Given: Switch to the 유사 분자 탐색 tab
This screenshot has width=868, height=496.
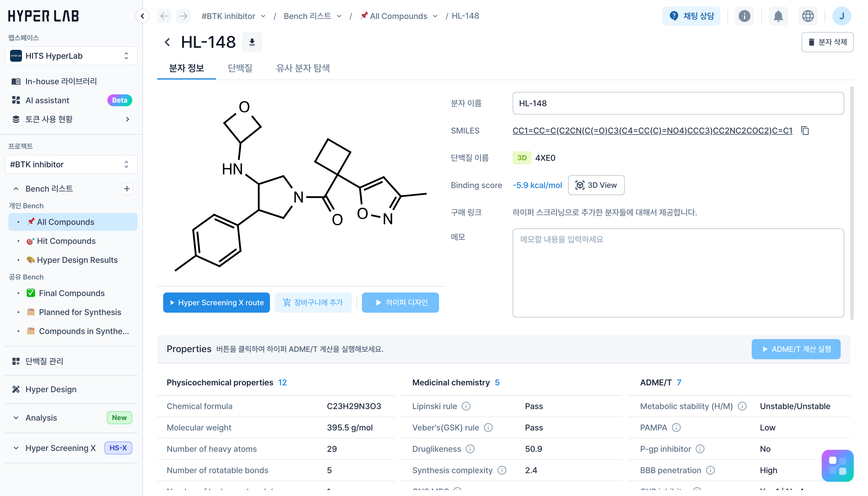Looking at the screenshot, I should (303, 68).
